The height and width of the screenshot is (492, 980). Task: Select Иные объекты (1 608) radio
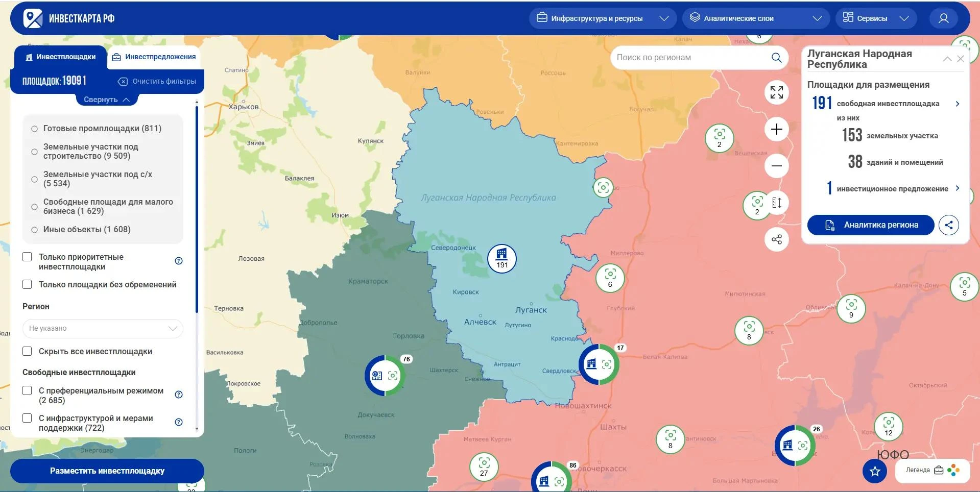tap(34, 230)
